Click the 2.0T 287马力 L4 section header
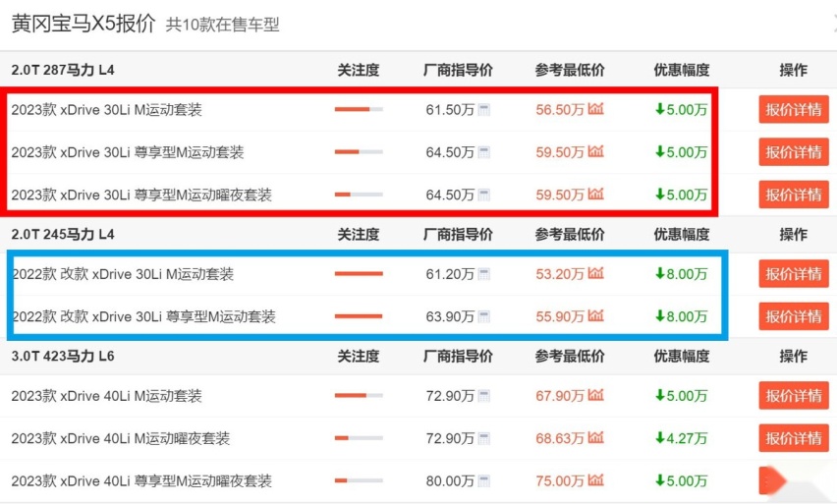 [63, 70]
